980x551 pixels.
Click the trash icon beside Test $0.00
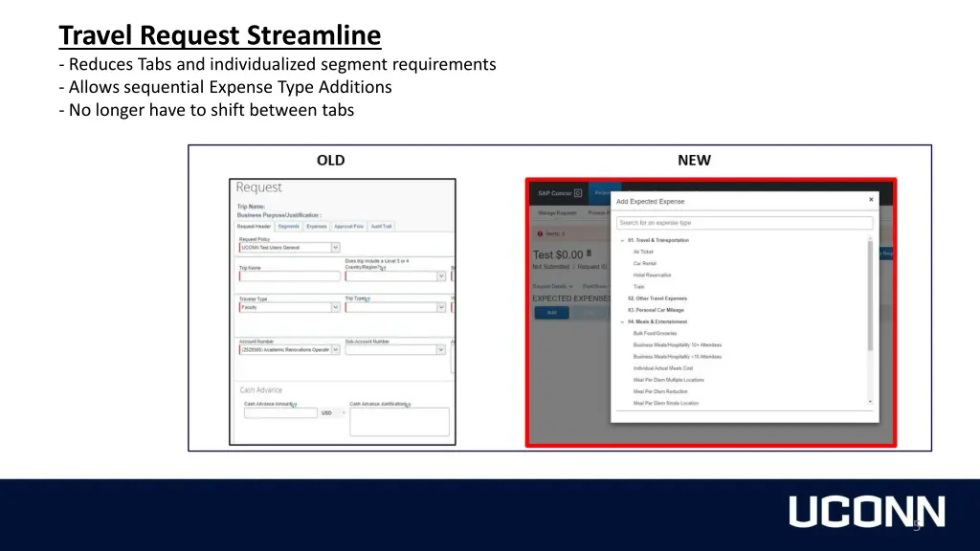589,253
